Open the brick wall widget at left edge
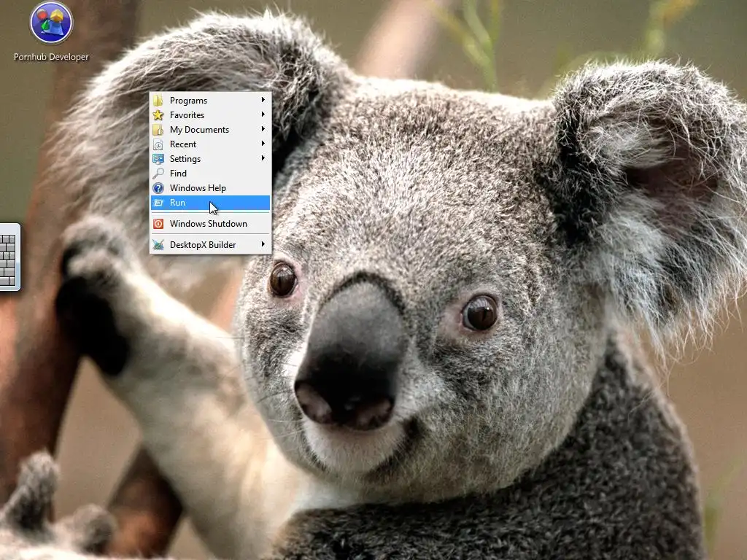 click(9, 257)
